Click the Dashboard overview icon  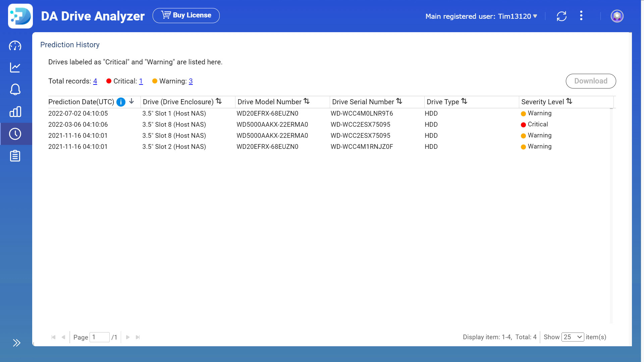pyautogui.click(x=15, y=46)
